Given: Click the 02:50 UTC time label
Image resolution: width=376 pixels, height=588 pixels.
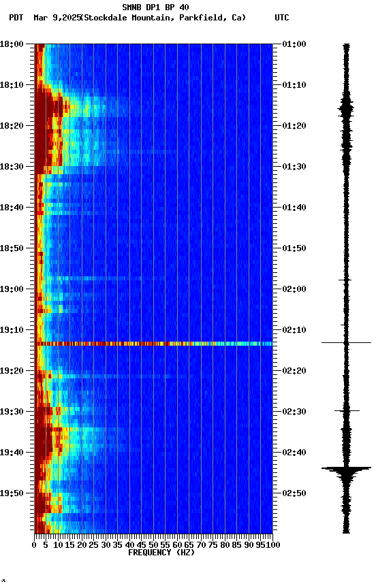Looking at the screenshot, I should (294, 493).
